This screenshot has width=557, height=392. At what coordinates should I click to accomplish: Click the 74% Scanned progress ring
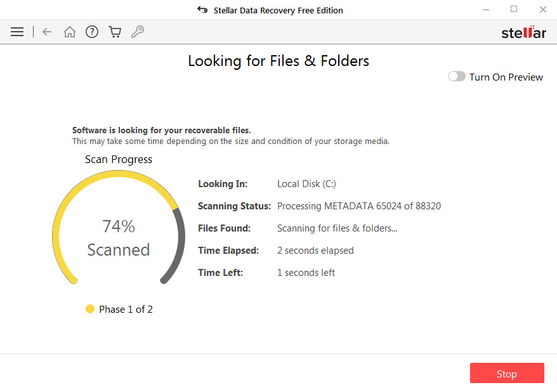[x=119, y=227]
